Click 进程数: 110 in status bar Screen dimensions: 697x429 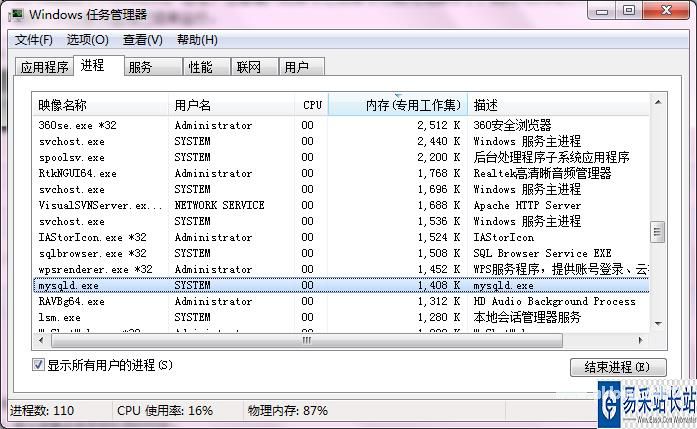[42, 410]
